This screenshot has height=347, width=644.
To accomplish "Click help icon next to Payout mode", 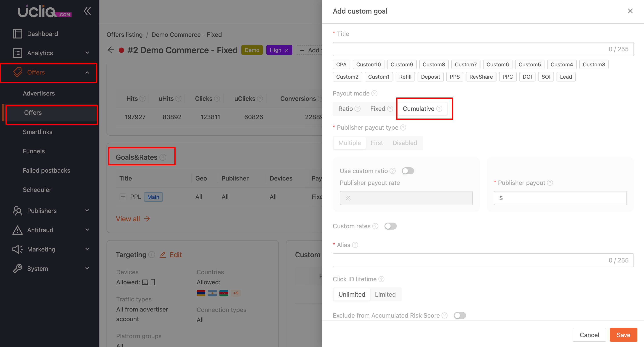I will 374,94.
